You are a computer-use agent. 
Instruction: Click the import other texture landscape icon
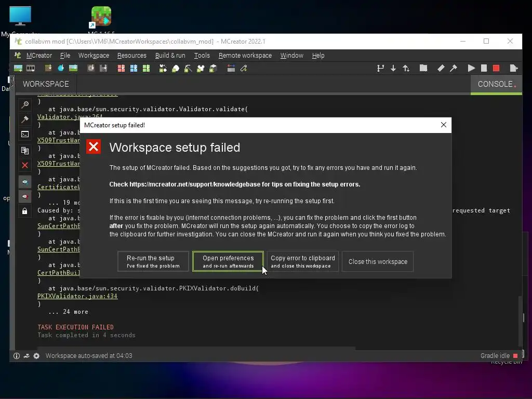tap(73, 68)
